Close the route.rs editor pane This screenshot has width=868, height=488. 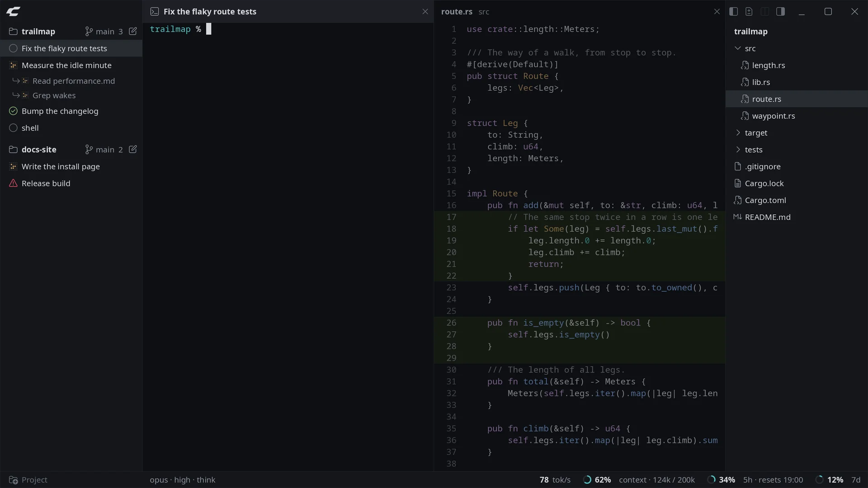tap(717, 12)
